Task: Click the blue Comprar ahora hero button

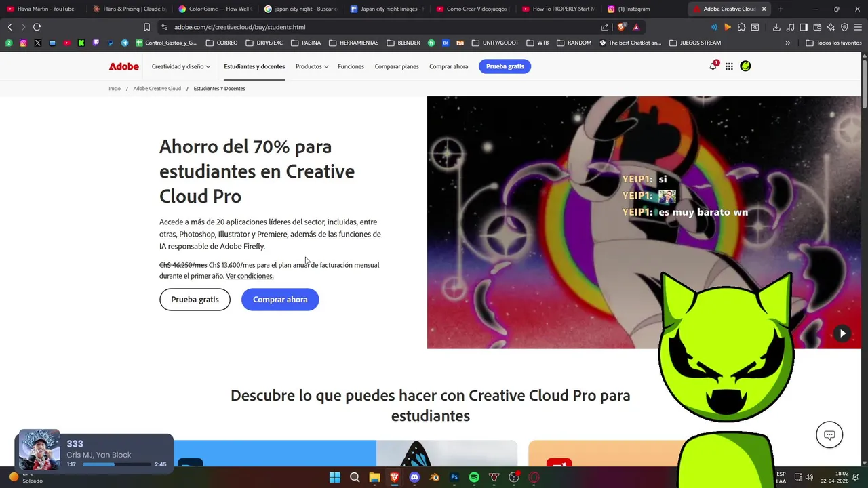Action: coord(280,300)
